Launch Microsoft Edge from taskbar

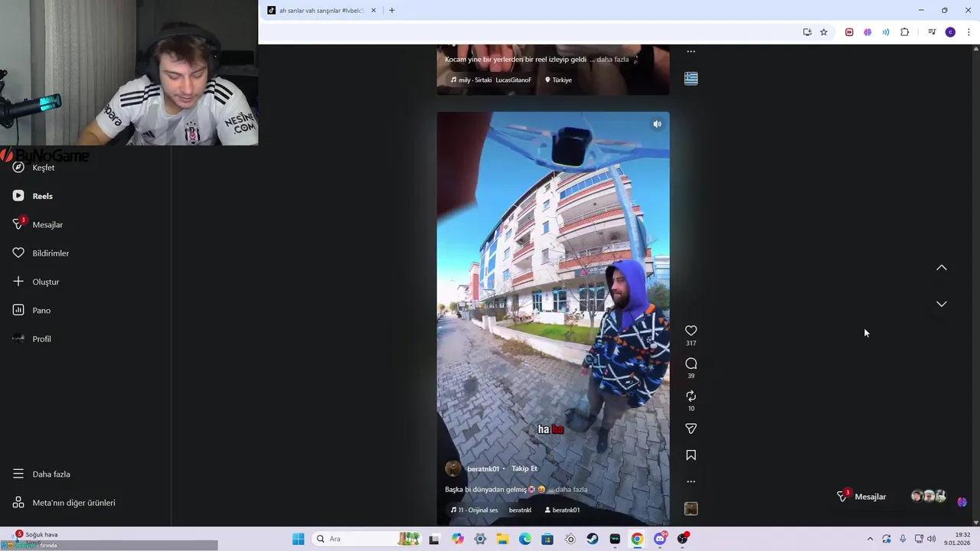pos(524,539)
